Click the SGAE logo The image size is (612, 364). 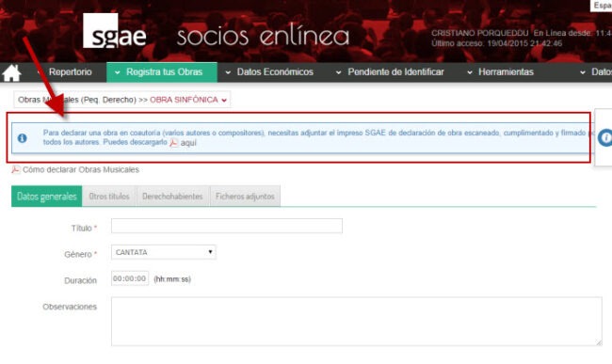(x=114, y=31)
